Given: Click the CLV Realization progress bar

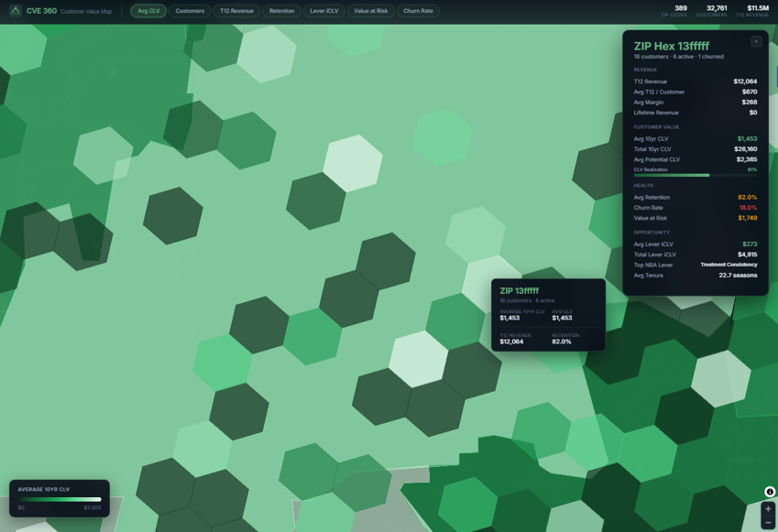Looking at the screenshot, I should 694,174.
